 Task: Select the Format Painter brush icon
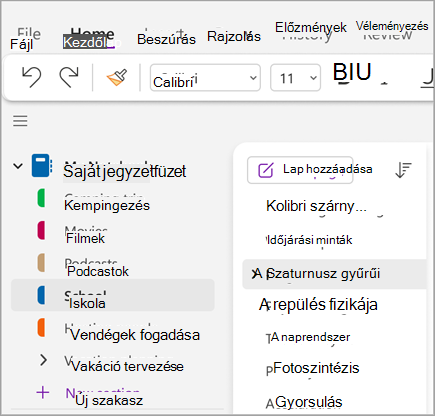pos(117,77)
